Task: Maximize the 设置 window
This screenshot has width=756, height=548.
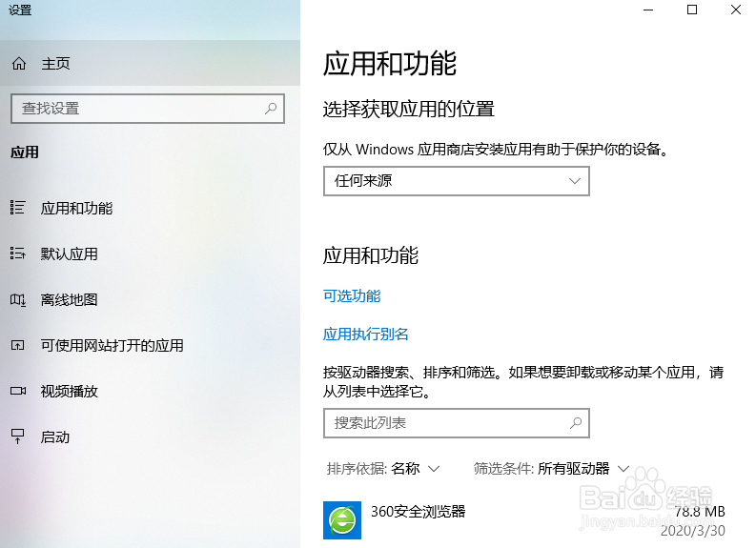Action: pyautogui.click(x=692, y=10)
